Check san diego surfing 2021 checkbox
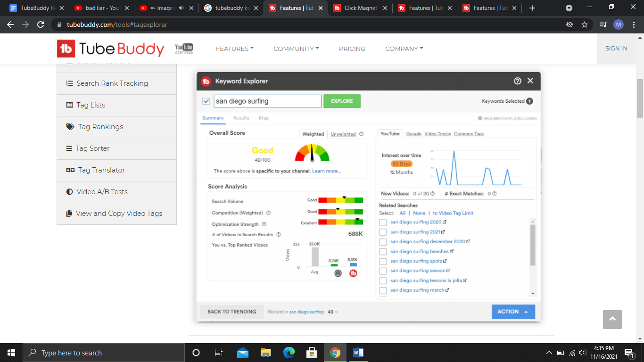Image resolution: width=644 pixels, height=362 pixels. (383, 232)
